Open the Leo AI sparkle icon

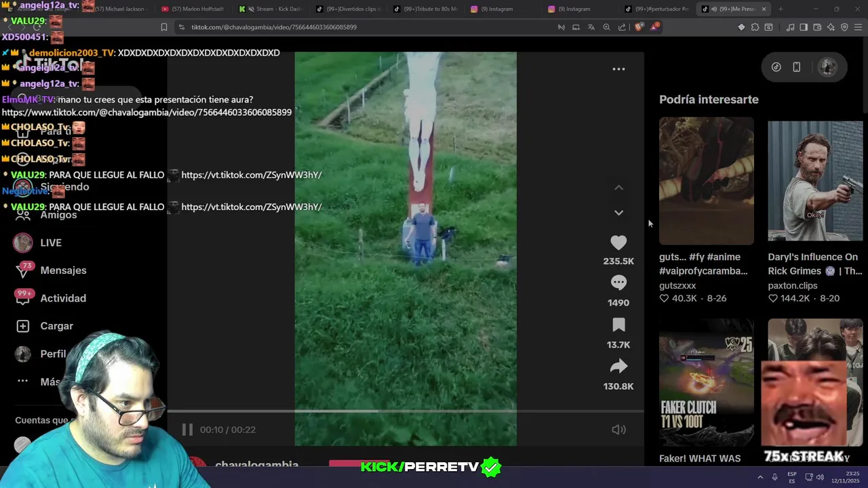tap(831, 27)
